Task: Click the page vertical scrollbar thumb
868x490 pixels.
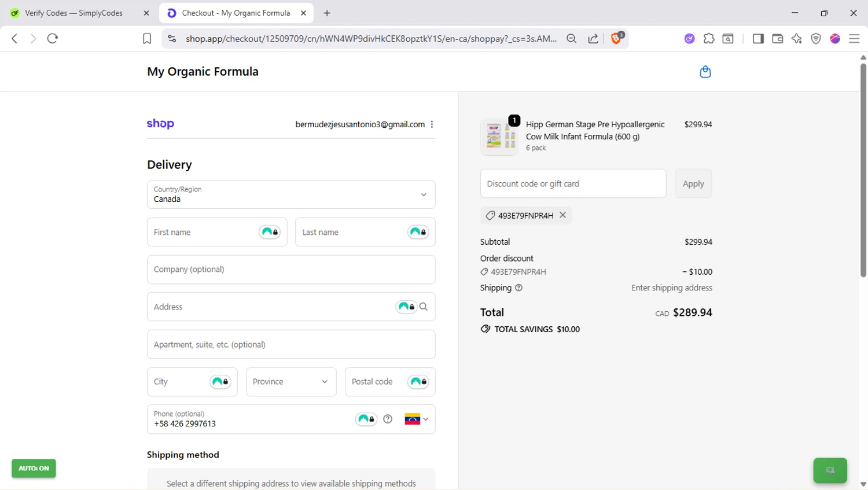Action: point(863,170)
